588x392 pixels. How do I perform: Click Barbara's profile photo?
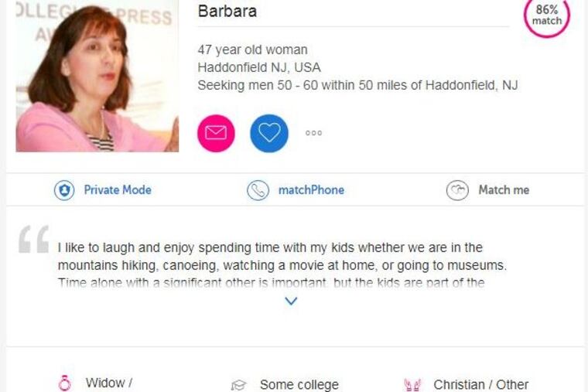97,77
